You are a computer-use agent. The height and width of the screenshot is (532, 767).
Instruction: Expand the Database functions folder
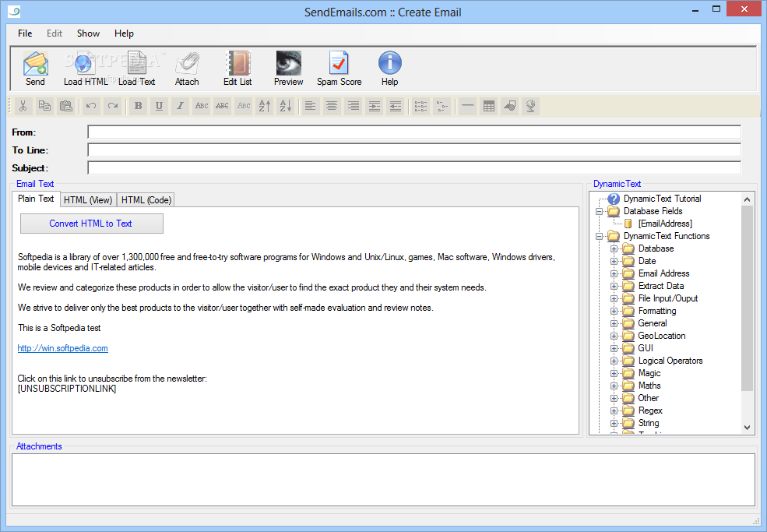pyautogui.click(x=614, y=248)
